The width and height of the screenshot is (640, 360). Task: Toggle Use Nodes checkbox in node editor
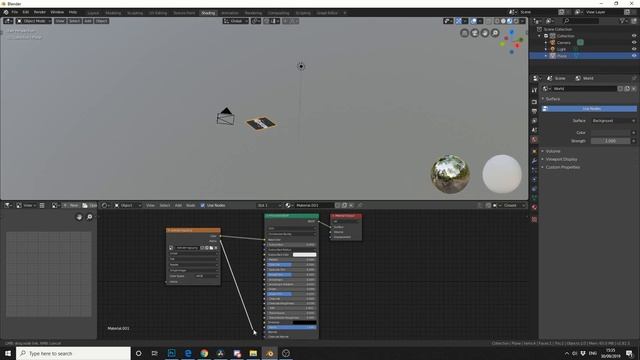click(203, 205)
